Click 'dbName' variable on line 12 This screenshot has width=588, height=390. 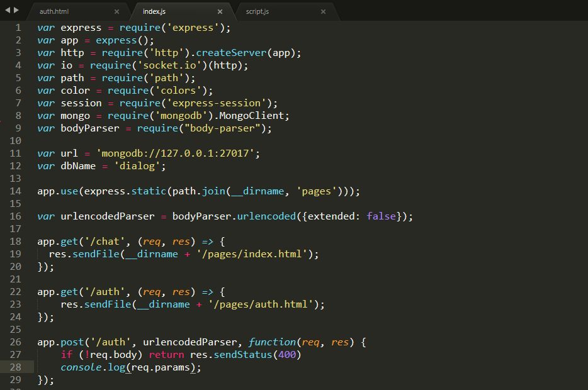[78, 166]
